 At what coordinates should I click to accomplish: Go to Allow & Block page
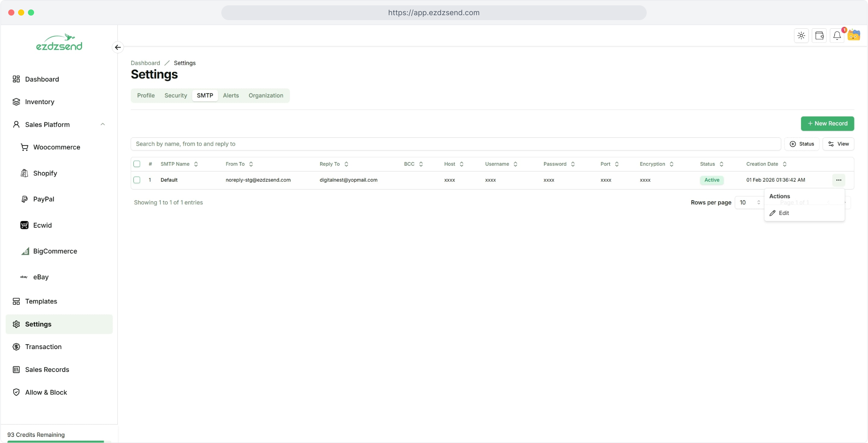coord(46,392)
